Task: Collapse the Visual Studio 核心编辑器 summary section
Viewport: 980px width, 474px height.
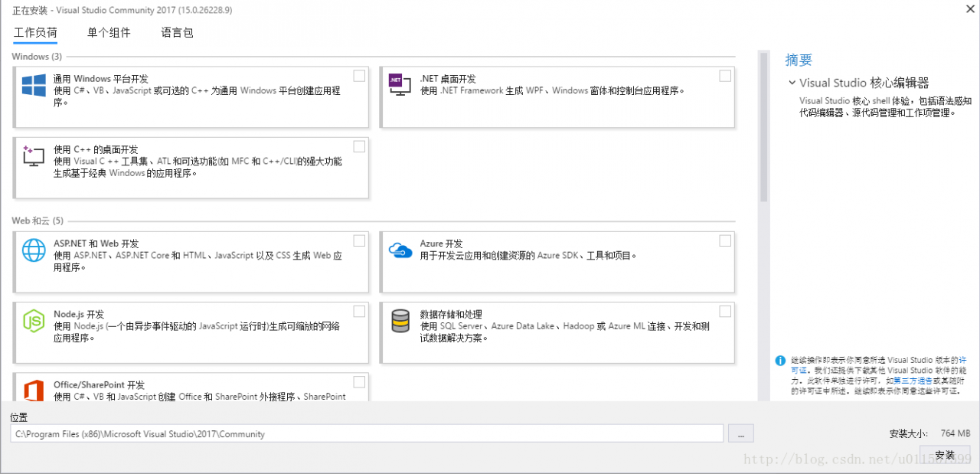Action: coord(792,83)
